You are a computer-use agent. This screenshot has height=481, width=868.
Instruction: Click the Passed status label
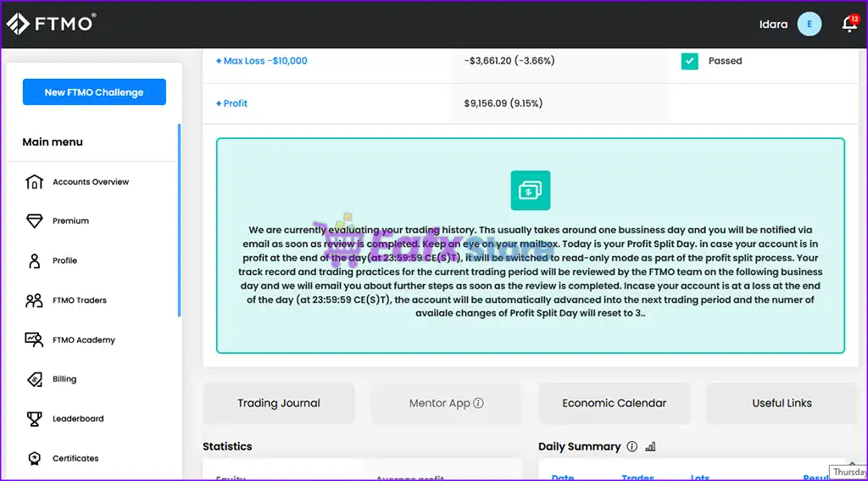[x=726, y=61]
